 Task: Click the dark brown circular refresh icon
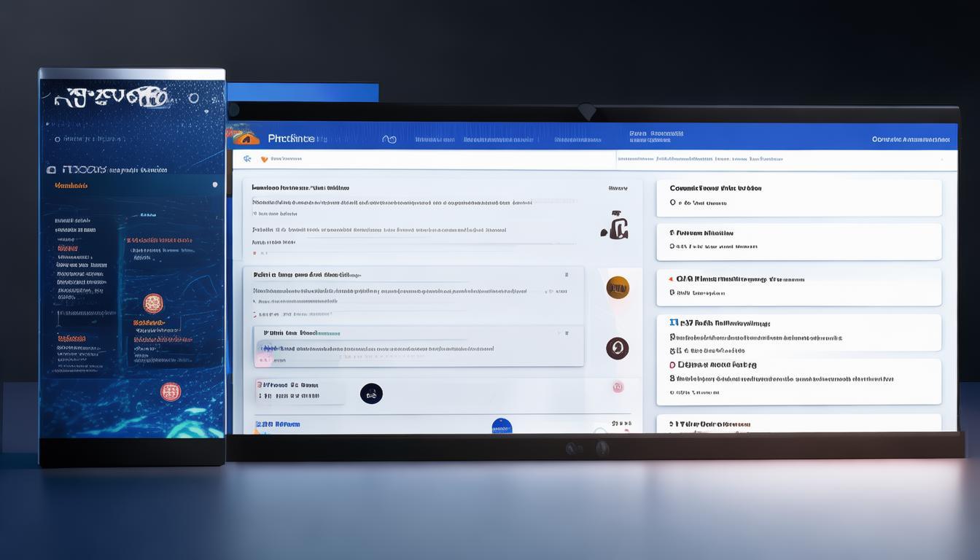[617, 349]
